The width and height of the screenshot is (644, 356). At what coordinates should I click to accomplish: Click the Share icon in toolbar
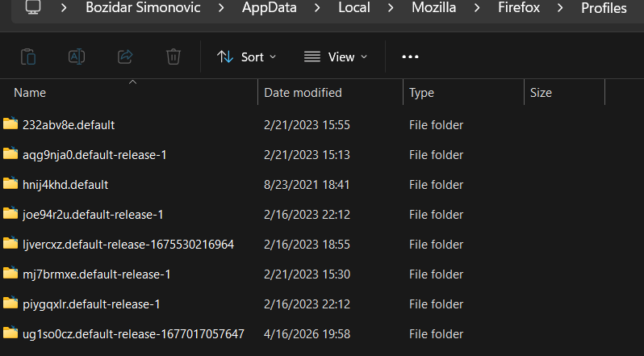(x=125, y=57)
